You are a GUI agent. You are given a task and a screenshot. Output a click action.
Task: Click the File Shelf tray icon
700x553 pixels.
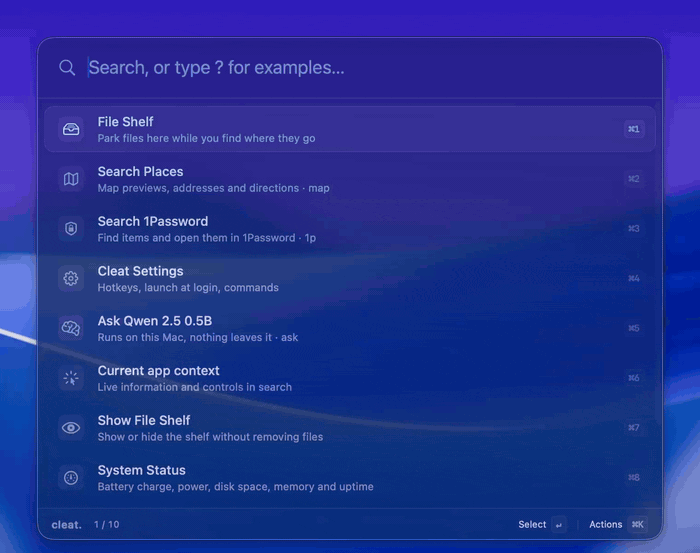pyautogui.click(x=71, y=129)
